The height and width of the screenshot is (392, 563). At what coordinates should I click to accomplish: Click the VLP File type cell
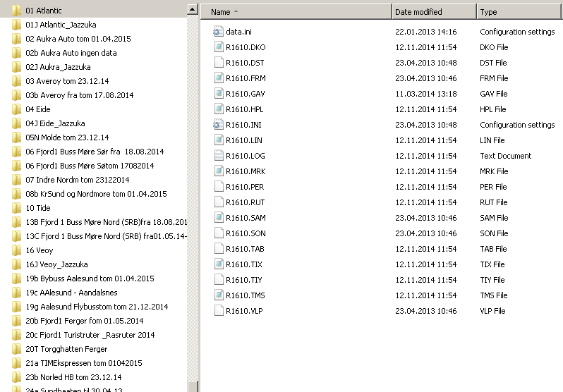point(492,311)
